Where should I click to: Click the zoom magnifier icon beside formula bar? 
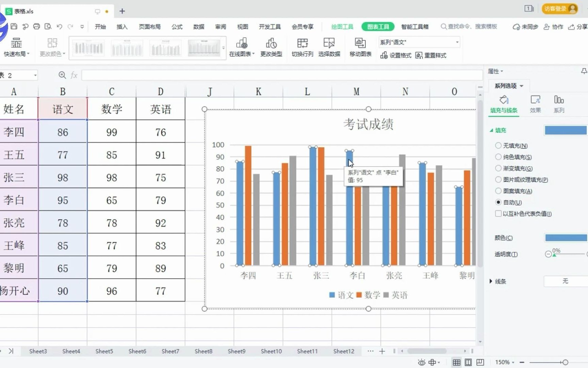click(62, 75)
